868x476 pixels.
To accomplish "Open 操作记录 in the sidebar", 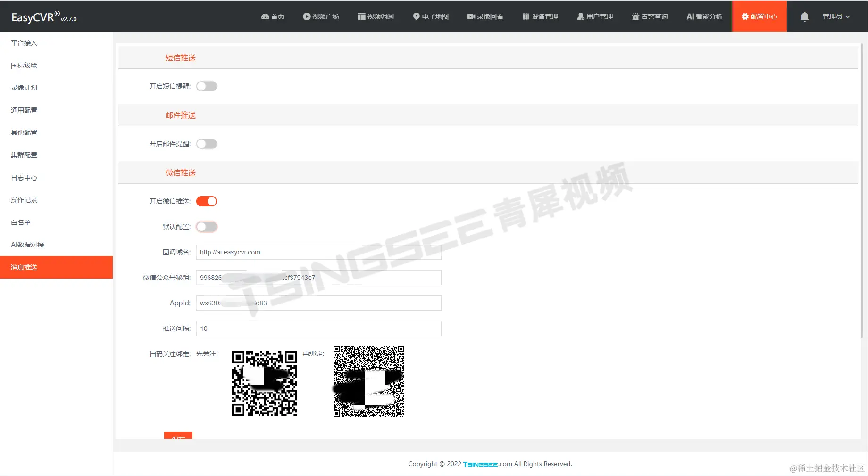I will pos(56,200).
